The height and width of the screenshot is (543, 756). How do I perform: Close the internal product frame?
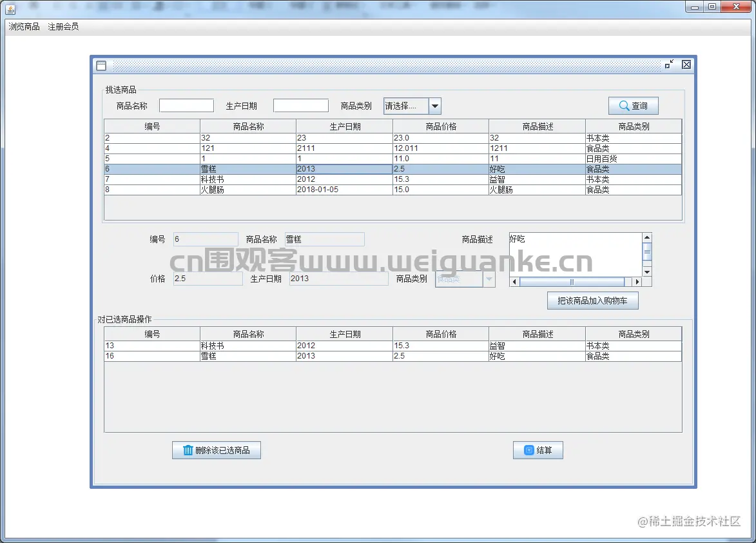click(686, 64)
